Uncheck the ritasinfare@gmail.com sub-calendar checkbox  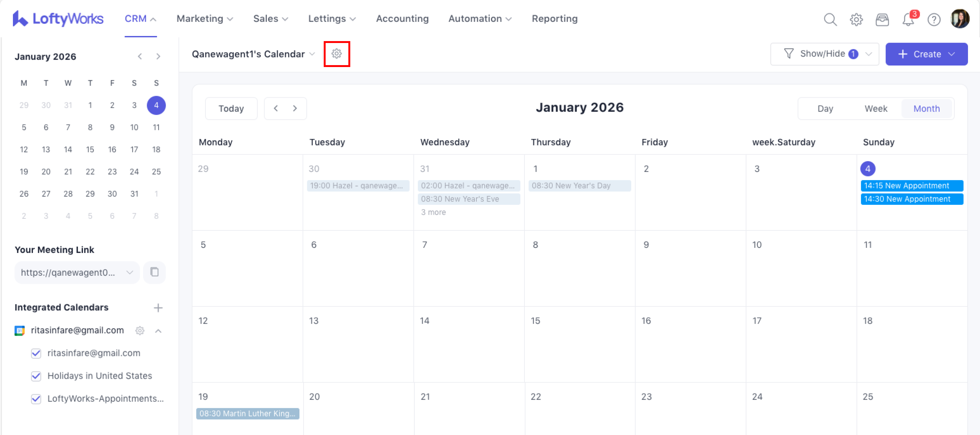(x=36, y=353)
